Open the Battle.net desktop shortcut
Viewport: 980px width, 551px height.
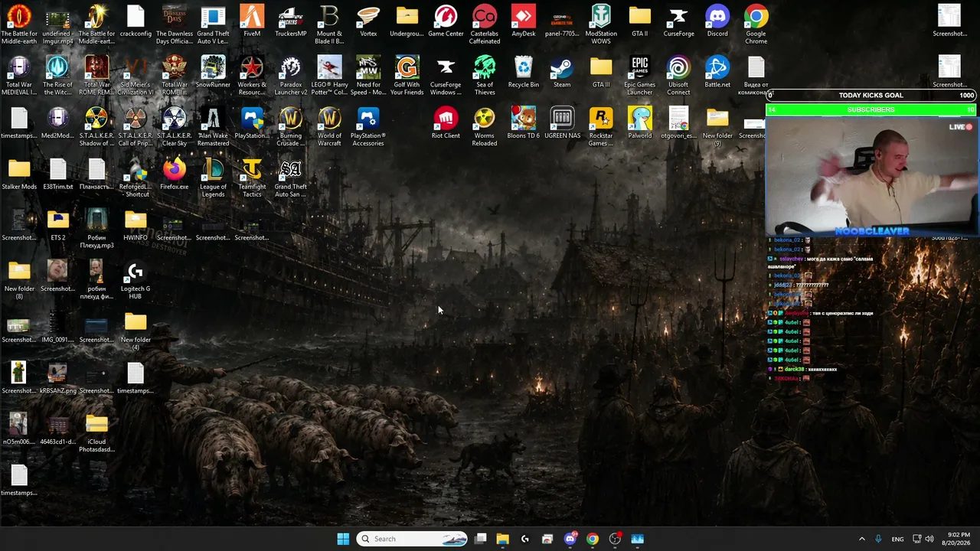click(717, 72)
